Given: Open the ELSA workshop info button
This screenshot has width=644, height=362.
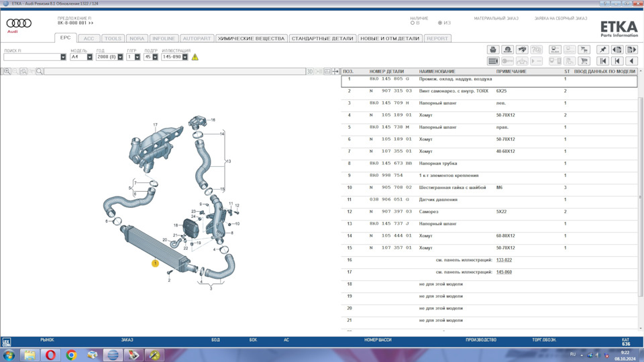Looking at the screenshot, I should [x=555, y=50].
